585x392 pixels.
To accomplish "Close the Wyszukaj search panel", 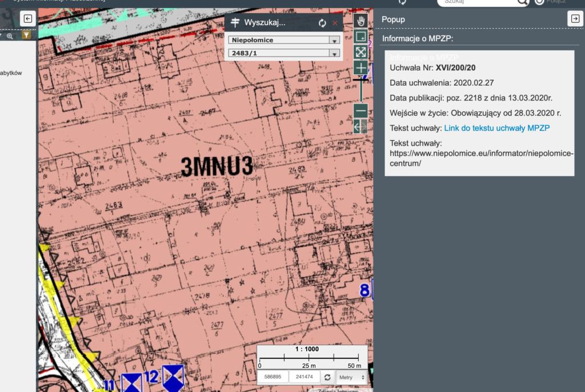I will [335, 23].
